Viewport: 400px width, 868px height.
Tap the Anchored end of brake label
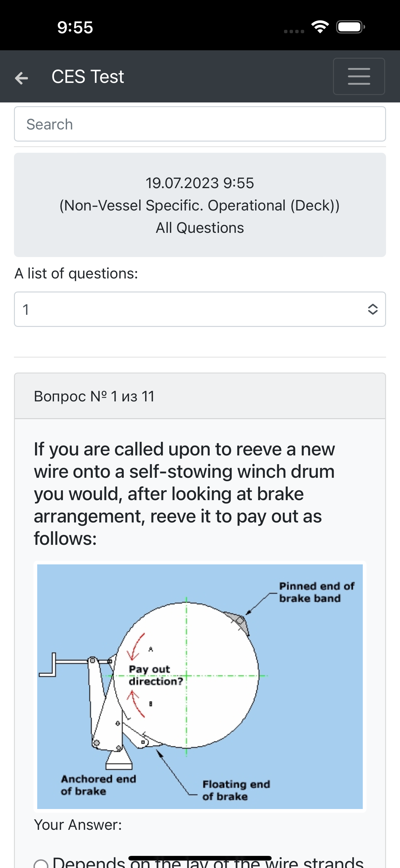tap(98, 785)
